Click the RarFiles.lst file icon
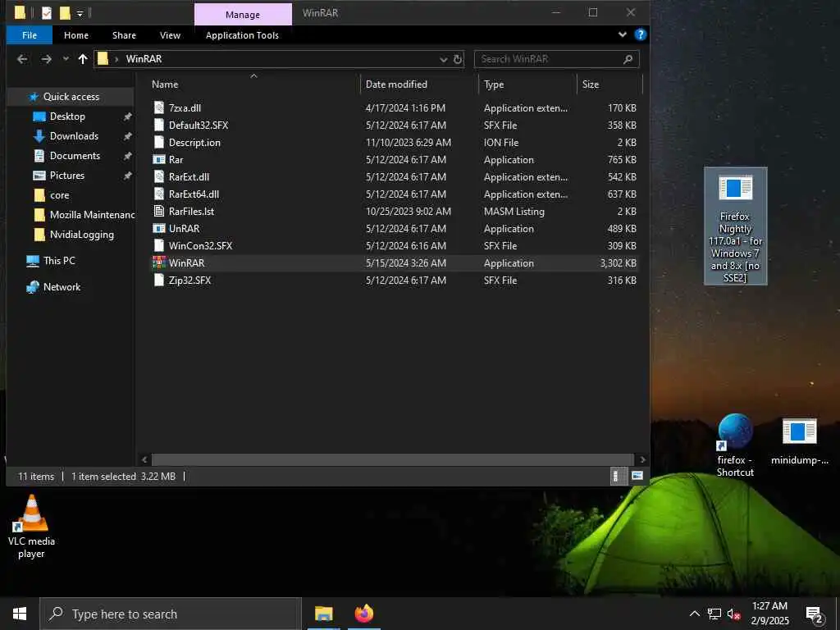This screenshot has width=840, height=630. coord(159,211)
